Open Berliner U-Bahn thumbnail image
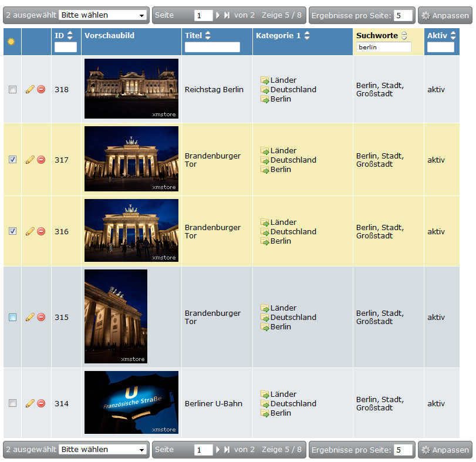Screen dimensions: 476x462 click(131, 402)
